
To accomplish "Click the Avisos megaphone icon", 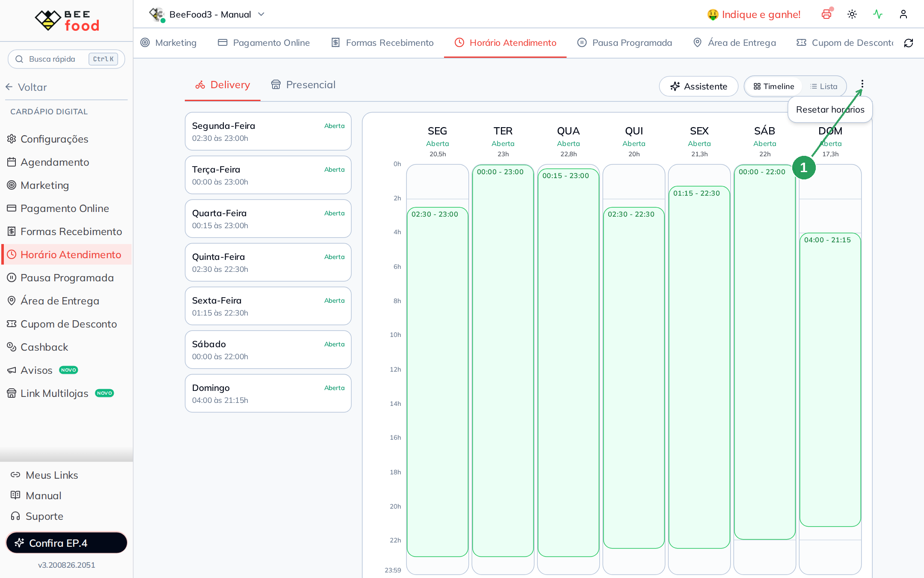I will coord(12,370).
